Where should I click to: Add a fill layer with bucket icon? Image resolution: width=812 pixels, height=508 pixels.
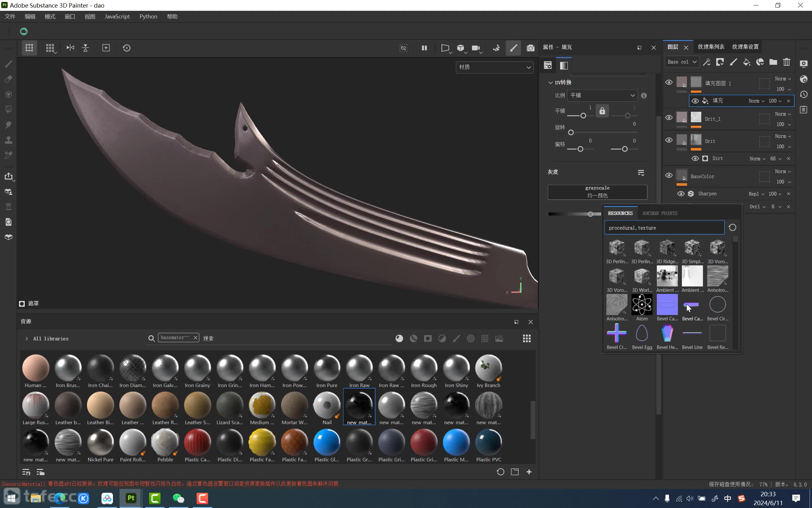pos(747,62)
